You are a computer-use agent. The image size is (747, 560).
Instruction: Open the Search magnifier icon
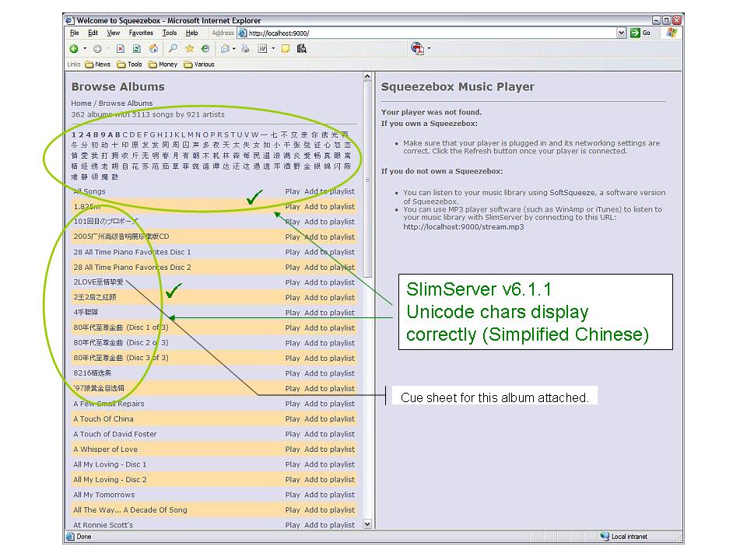point(173,48)
